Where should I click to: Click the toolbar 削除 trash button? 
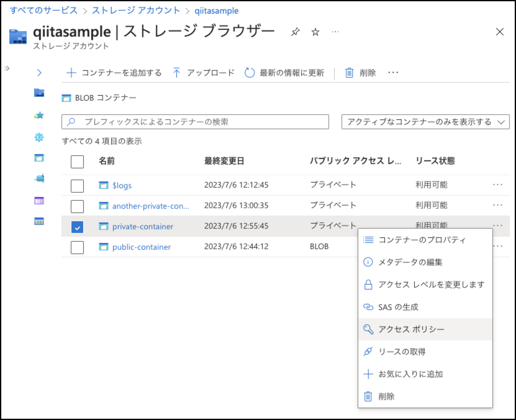tap(360, 73)
